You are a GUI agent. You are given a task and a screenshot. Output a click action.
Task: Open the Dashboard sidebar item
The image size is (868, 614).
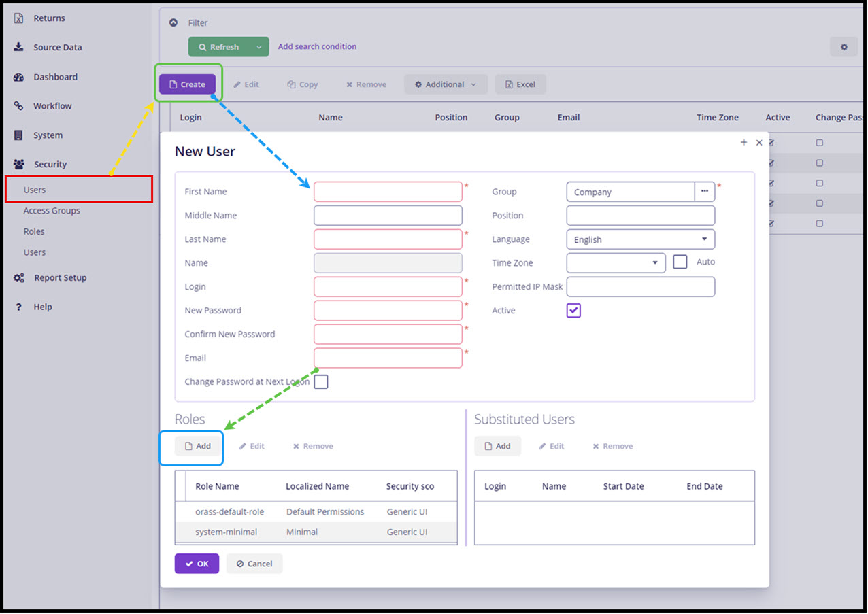(x=54, y=77)
